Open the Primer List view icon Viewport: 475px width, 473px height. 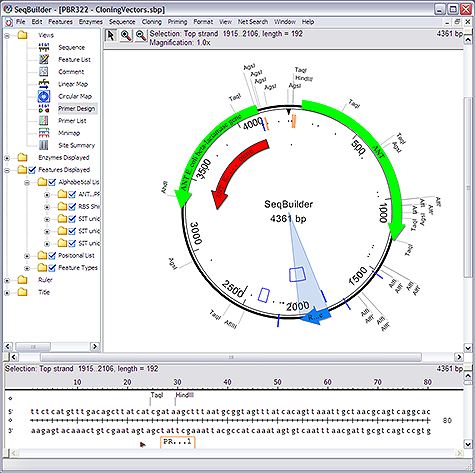(x=44, y=121)
